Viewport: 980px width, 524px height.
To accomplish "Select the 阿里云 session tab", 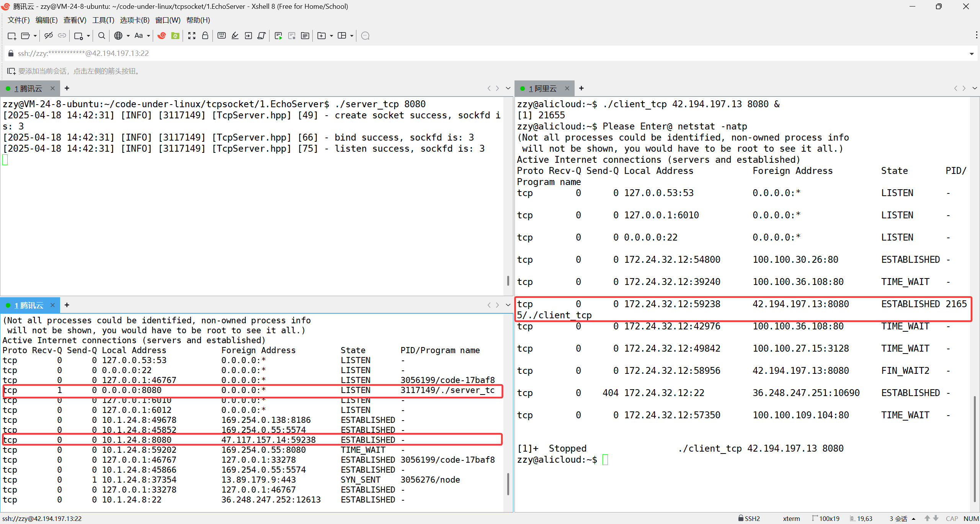I will (542, 88).
